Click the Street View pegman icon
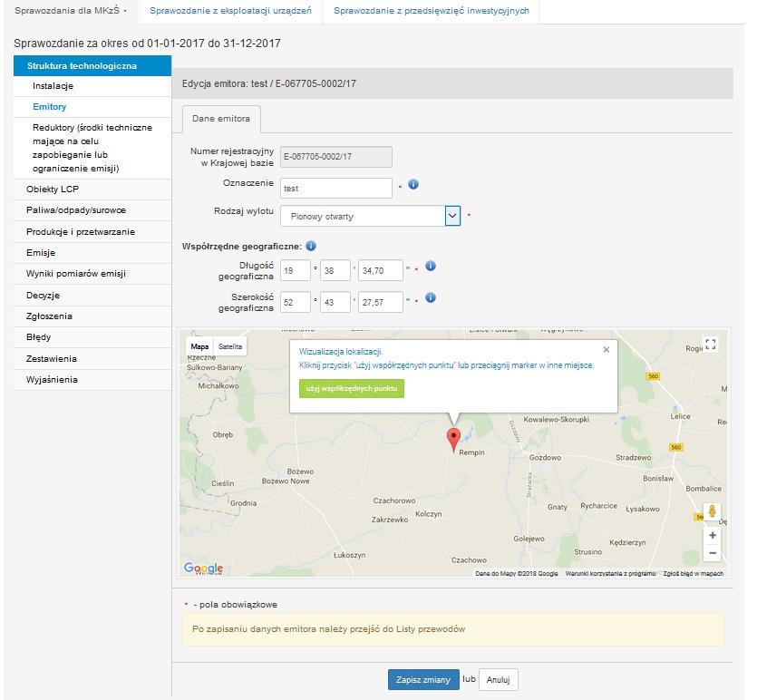 [x=712, y=511]
